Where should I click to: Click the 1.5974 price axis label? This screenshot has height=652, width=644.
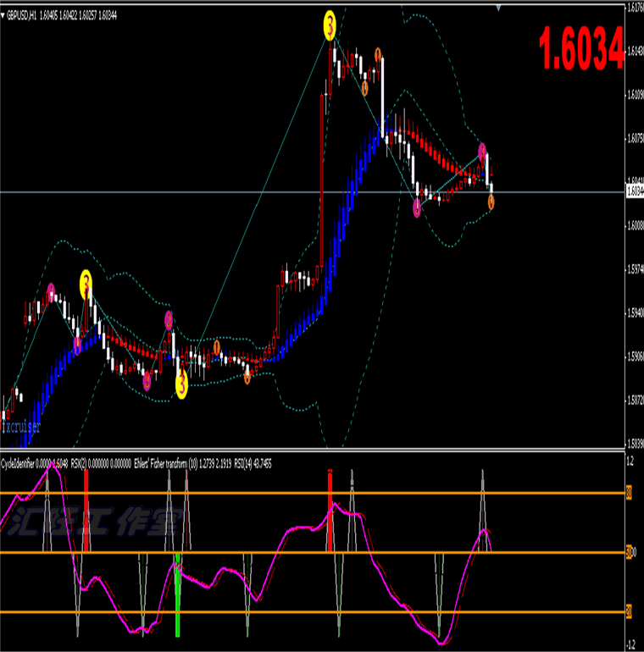636,269
